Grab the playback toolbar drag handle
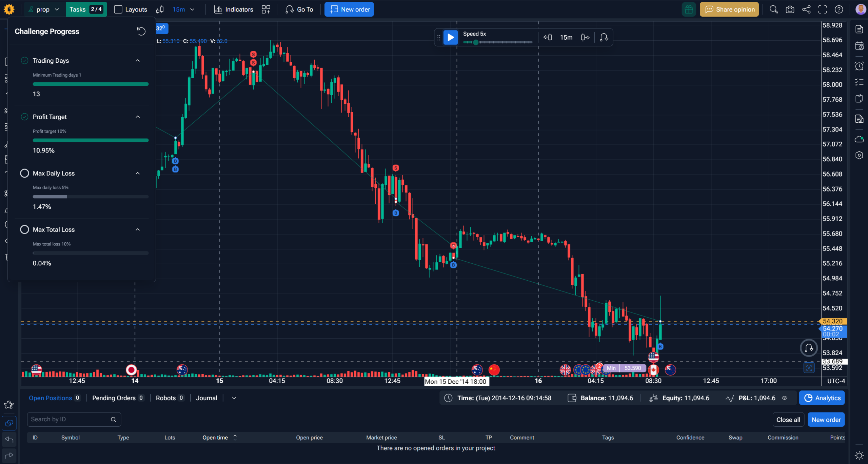Viewport: 868px width, 464px height. coord(439,38)
